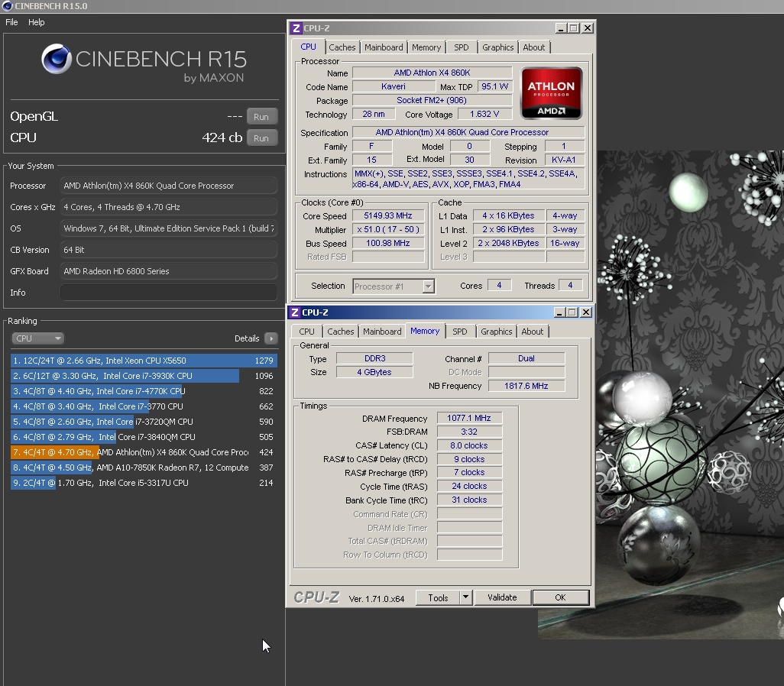Image resolution: width=784 pixels, height=686 pixels.
Task: Click the Code Name value Kaveri
Action: pos(394,86)
